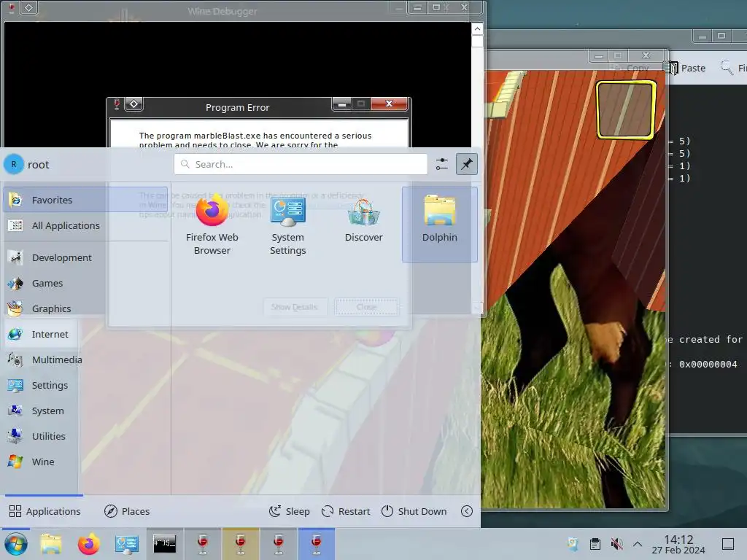The image size is (747, 560).
Task: Click the Restart button
Action: [x=346, y=511]
